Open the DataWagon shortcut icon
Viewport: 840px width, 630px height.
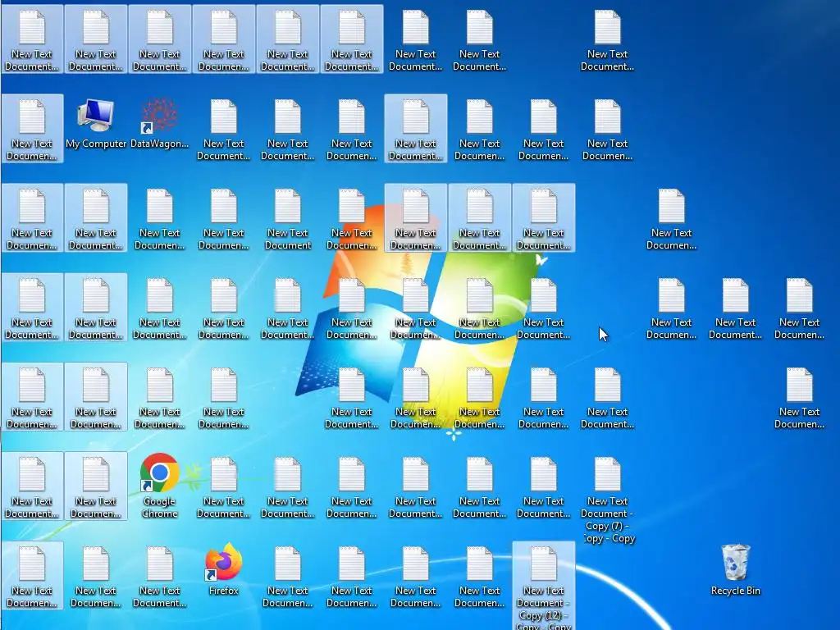point(160,125)
